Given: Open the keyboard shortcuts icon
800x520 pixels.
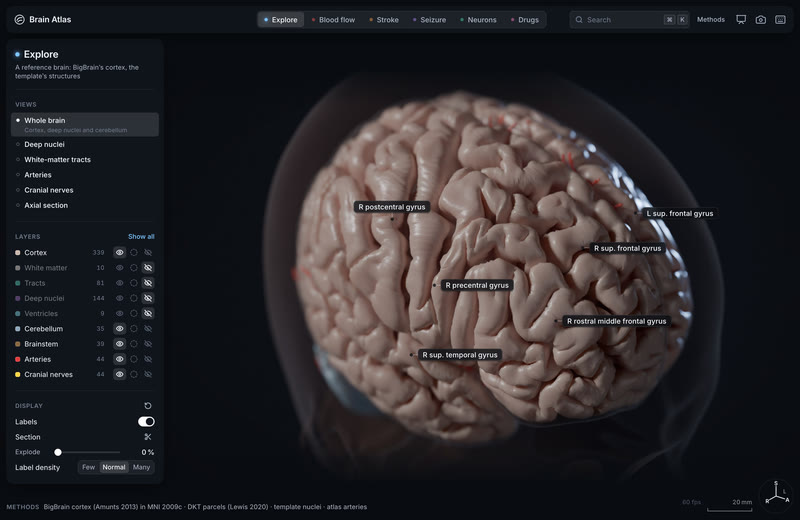Looking at the screenshot, I should click(780, 19).
